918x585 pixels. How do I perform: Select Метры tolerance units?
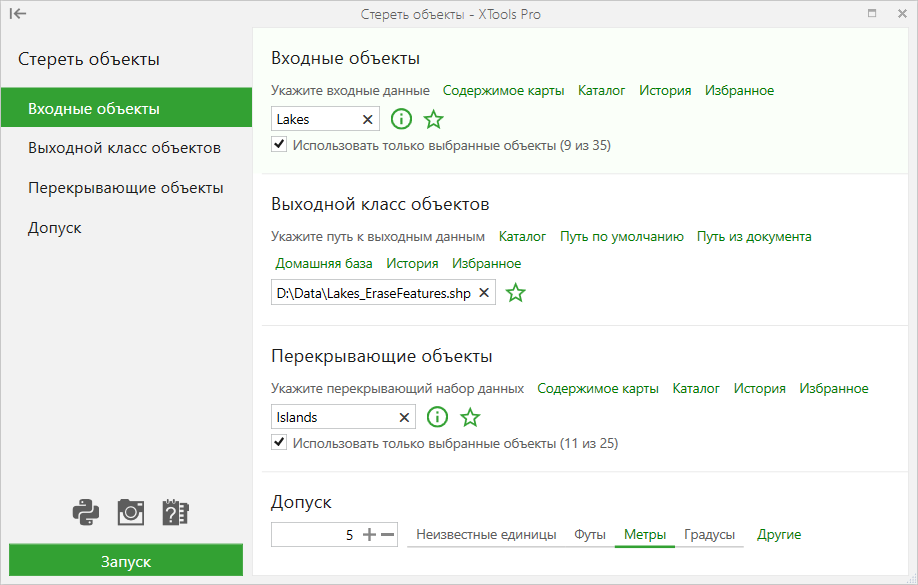[645, 535]
